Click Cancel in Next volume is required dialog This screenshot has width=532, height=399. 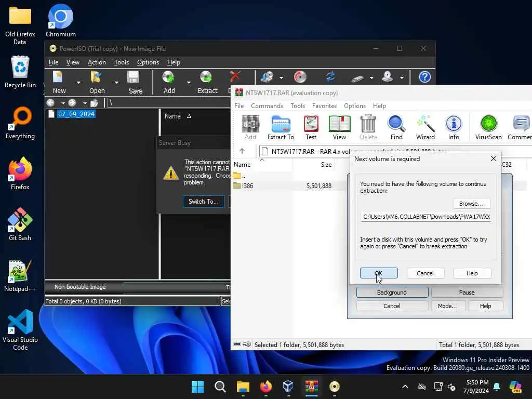(x=425, y=273)
